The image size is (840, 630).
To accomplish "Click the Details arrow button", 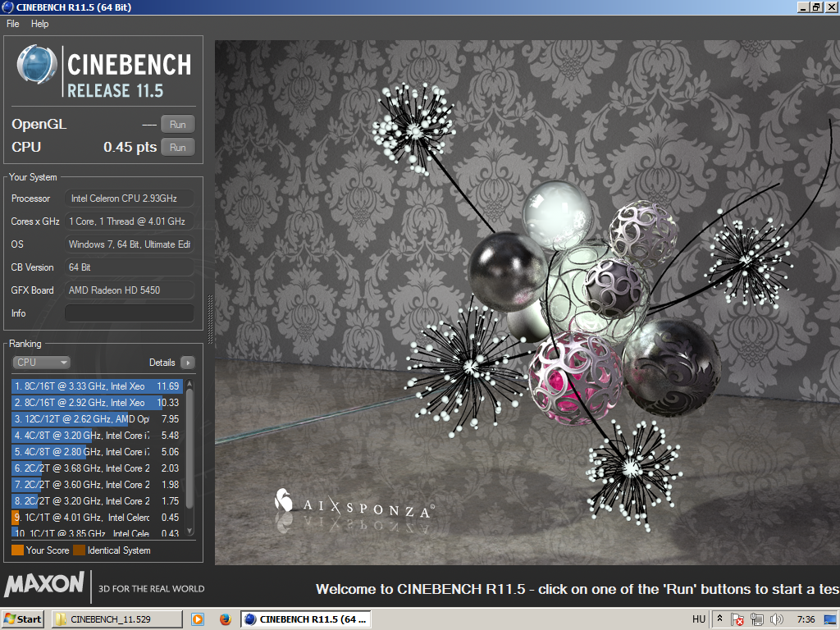I will click(x=188, y=363).
